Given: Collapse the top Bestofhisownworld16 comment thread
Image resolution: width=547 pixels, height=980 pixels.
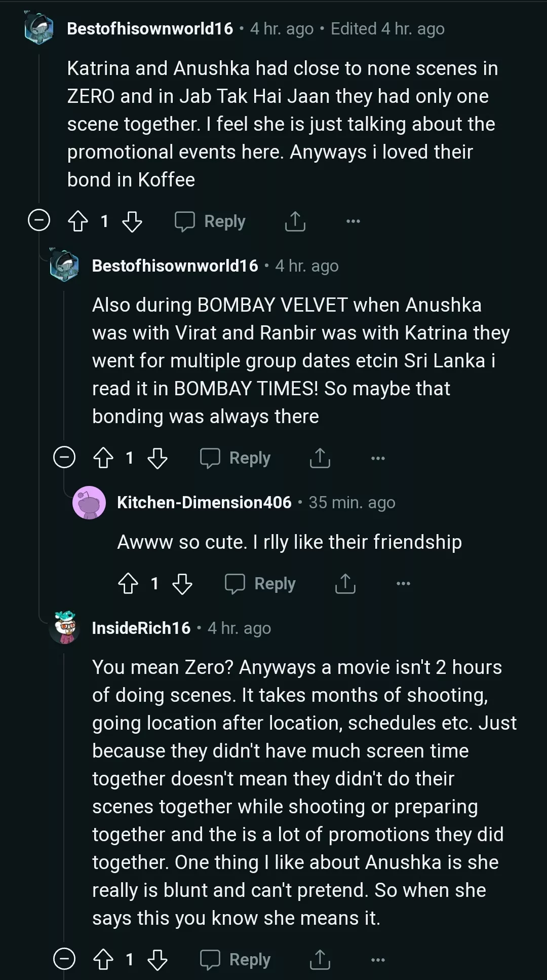Looking at the screenshot, I should point(39,220).
